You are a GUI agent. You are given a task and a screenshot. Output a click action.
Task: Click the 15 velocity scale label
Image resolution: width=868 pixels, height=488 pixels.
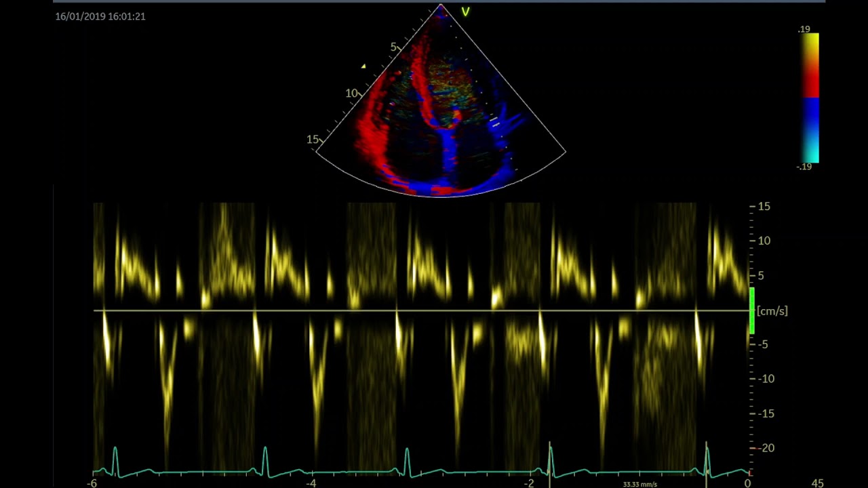764,206
